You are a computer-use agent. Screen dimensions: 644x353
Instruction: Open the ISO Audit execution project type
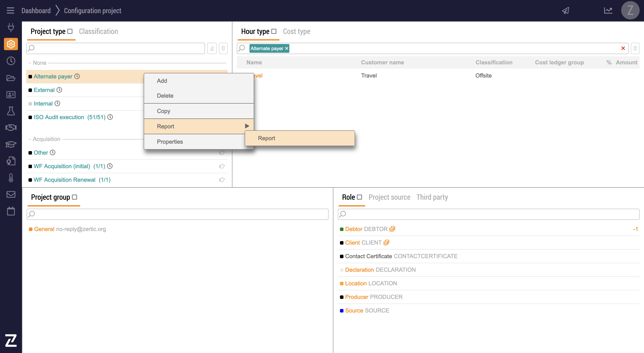pyautogui.click(x=59, y=117)
